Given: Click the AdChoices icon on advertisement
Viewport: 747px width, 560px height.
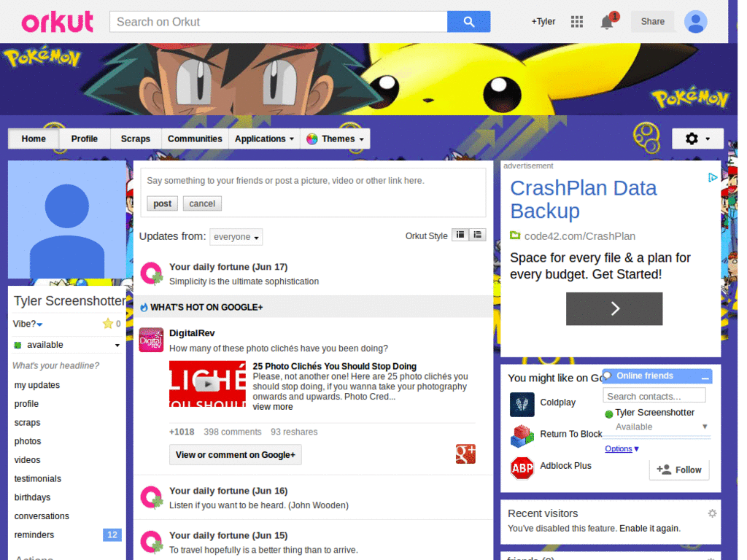Looking at the screenshot, I should (712, 178).
